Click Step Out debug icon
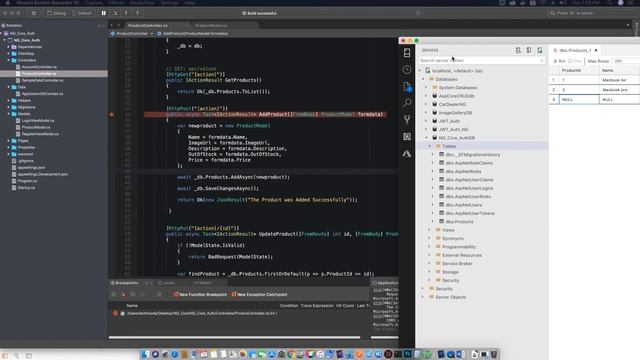Image resolution: width=640 pixels, height=360 pixels. click(x=137, y=13)
